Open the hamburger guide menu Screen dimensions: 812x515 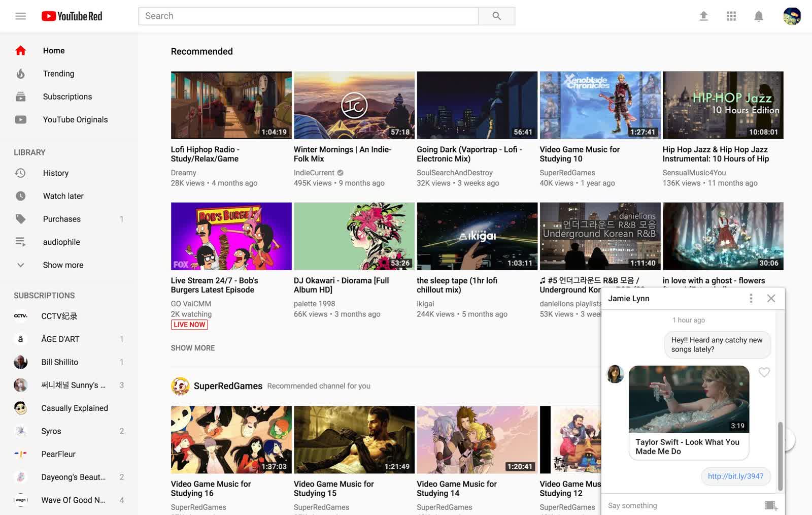click(x=20, y=16)
